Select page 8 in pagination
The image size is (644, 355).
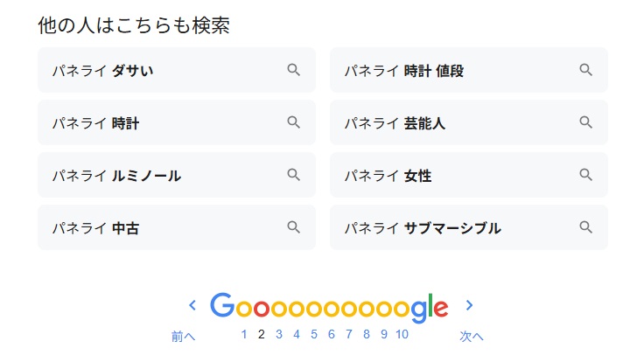click(367, 334)
